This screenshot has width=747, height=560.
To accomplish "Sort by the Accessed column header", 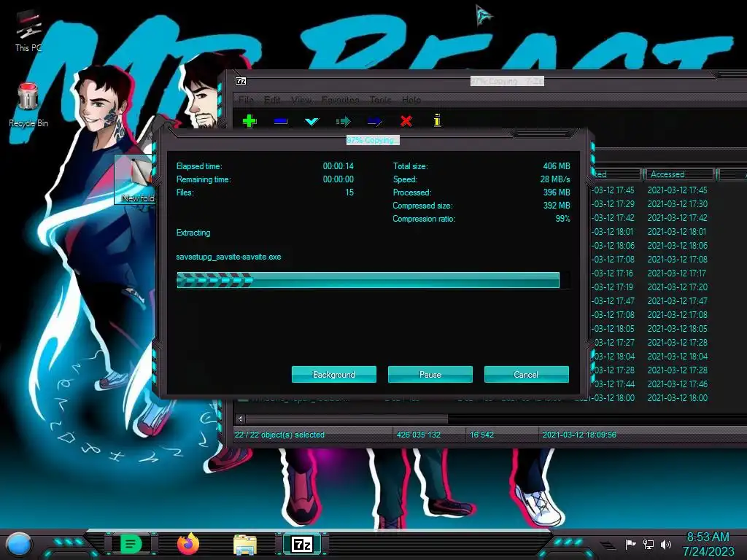I will (679, 174).
